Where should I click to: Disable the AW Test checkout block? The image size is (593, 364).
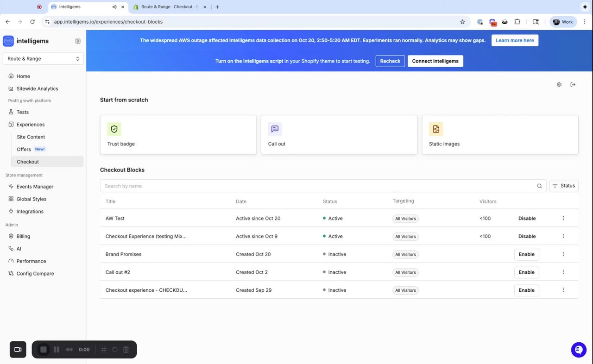point(527,219)
